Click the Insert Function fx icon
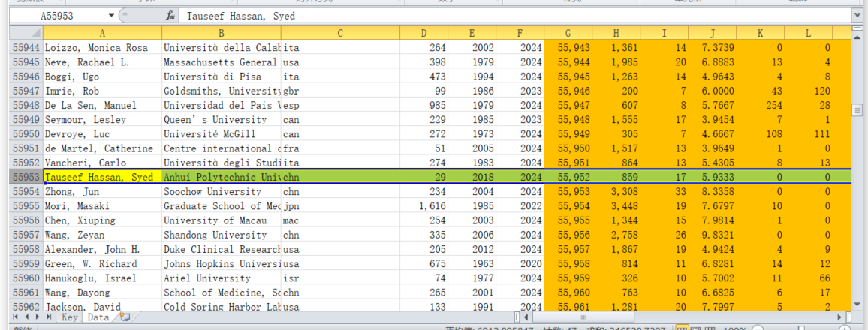 click(170, 15)
